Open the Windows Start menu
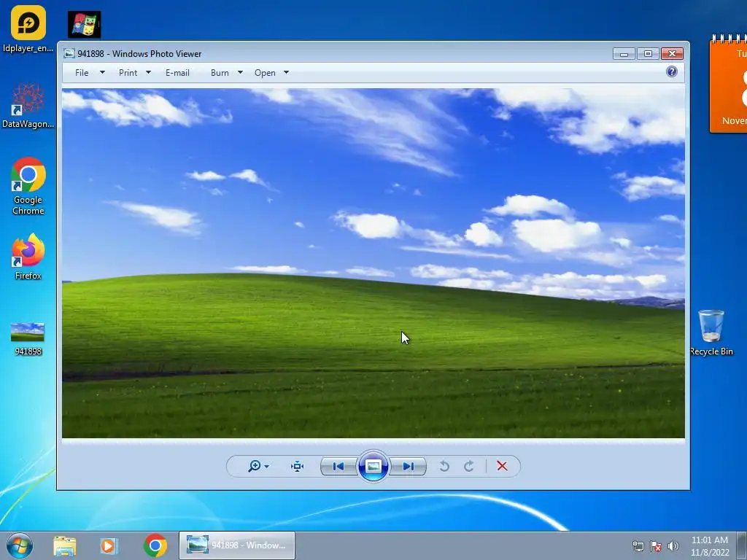This screenshot has width=747, height=560. (20, 545)
